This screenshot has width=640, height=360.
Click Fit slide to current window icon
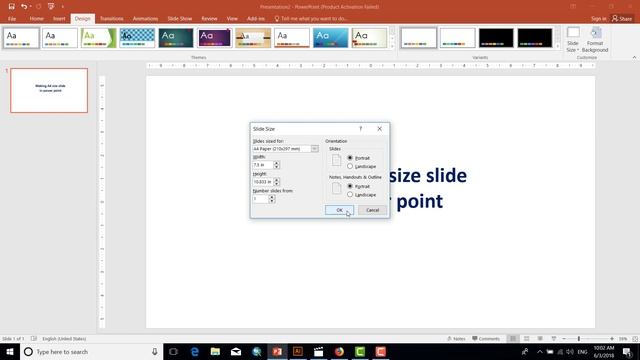635,339
